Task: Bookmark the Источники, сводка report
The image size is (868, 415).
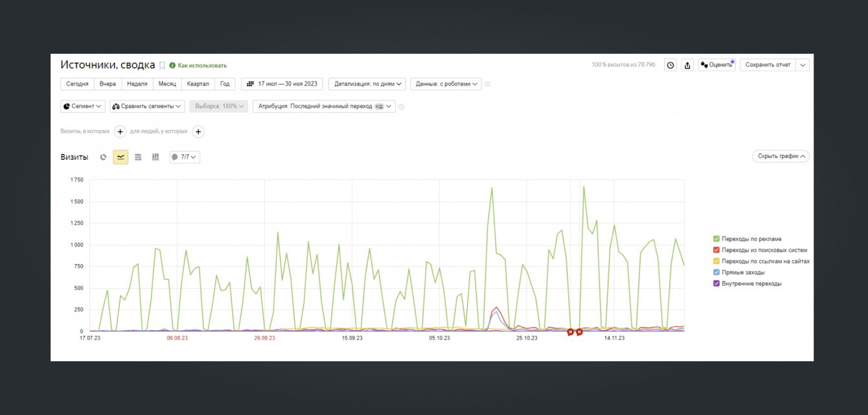Action: [163, 65]
